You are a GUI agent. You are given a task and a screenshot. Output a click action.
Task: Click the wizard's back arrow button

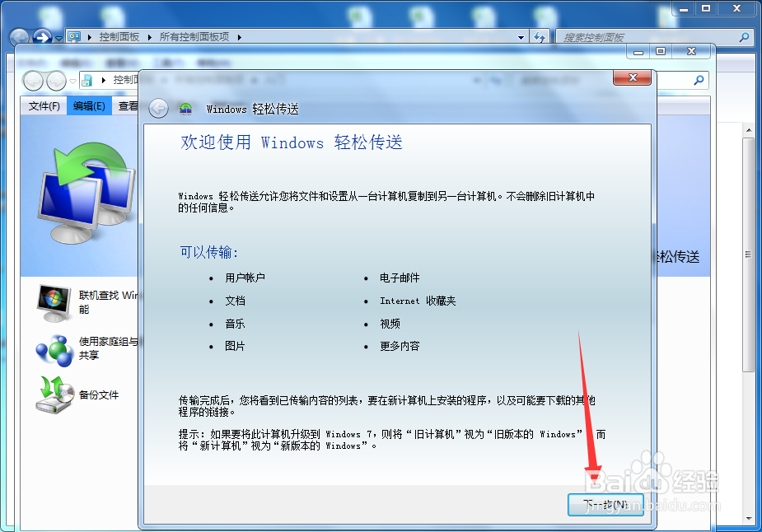pos(158,109)
